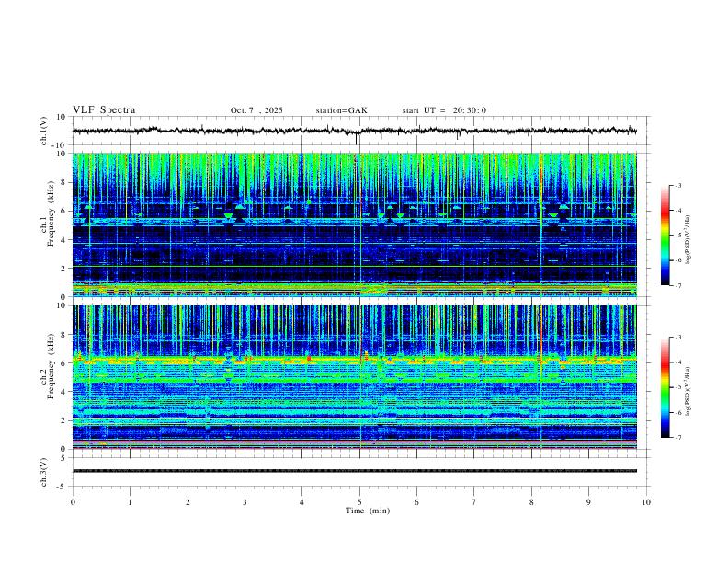This screenshot has height=563, width=728.
Task: Click the -5 tick on ch.1 color bar
Action: tap(677, 236)
